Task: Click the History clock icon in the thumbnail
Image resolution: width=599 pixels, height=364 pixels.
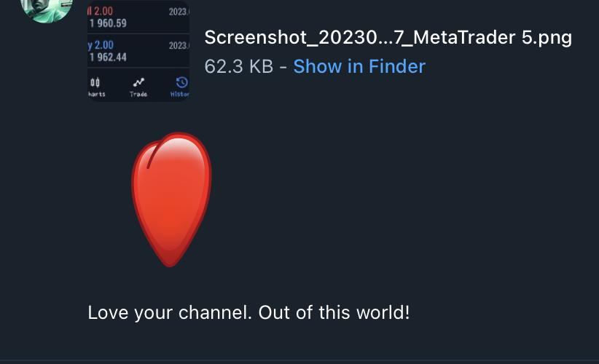Action: point(182,82)
